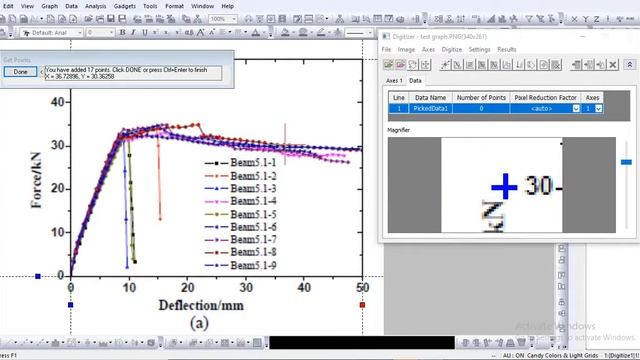Open the Tools menu
The width and height of the screenshot is (640, 360).
pos(150,6)
